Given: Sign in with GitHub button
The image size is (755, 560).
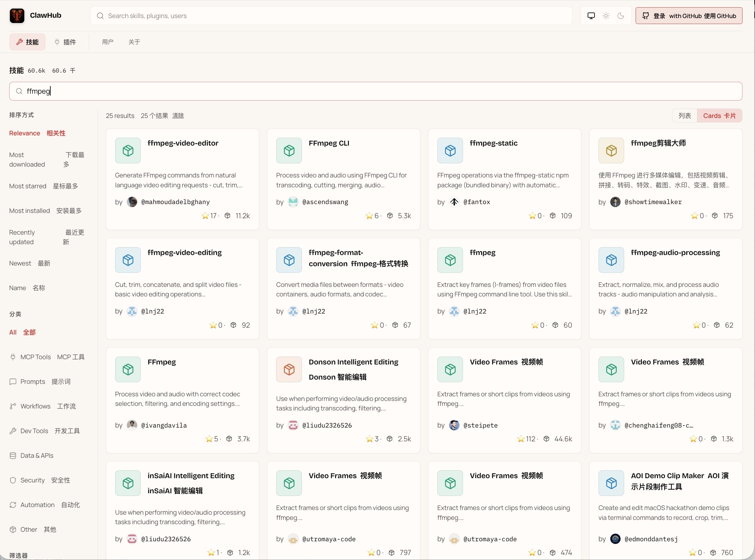Looking at the screenshot, I should [x=689, y=15].
